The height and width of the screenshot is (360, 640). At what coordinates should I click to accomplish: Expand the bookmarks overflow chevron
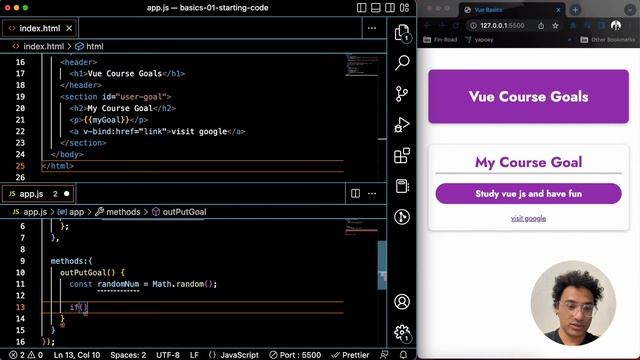point(569,40)
